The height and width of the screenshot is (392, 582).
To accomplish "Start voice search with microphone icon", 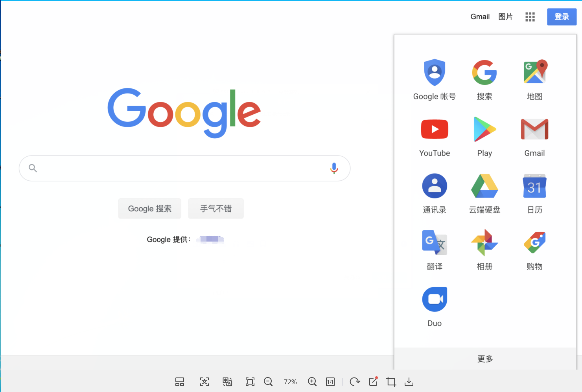I will (x=334, y=168).
